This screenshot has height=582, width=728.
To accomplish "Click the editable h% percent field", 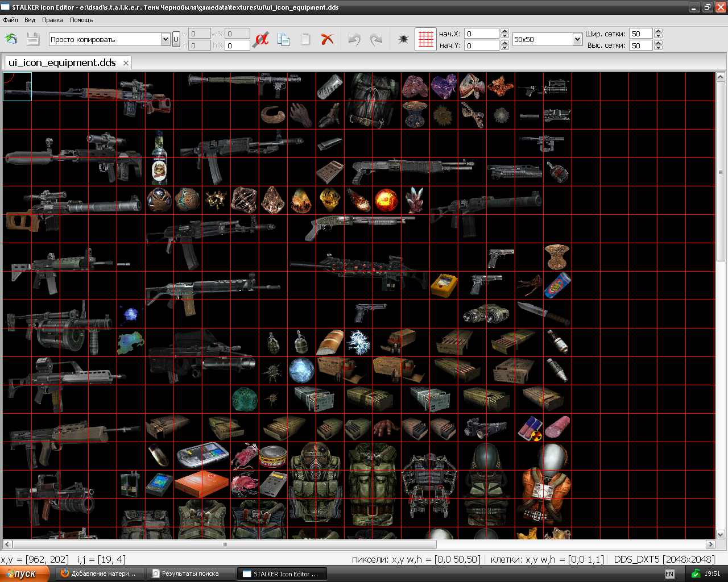I will point(237,45).
